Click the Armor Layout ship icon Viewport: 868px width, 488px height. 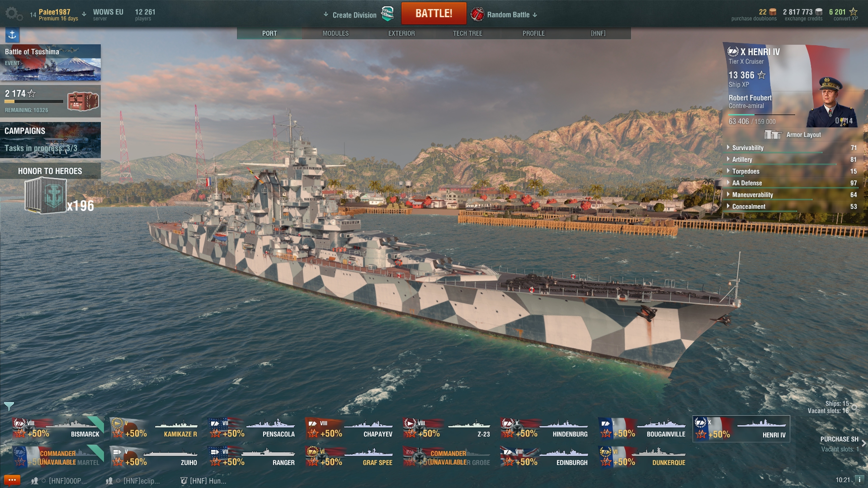point(773,135)
